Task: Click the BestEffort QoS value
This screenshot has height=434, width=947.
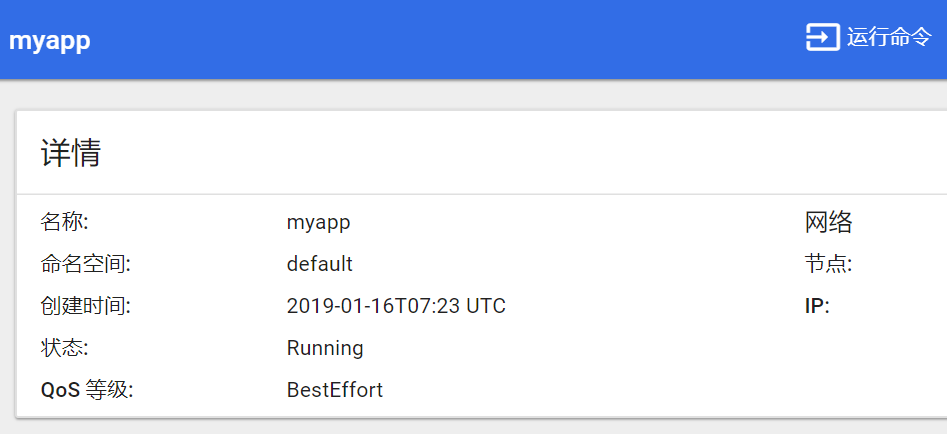Action: point(335,390)
